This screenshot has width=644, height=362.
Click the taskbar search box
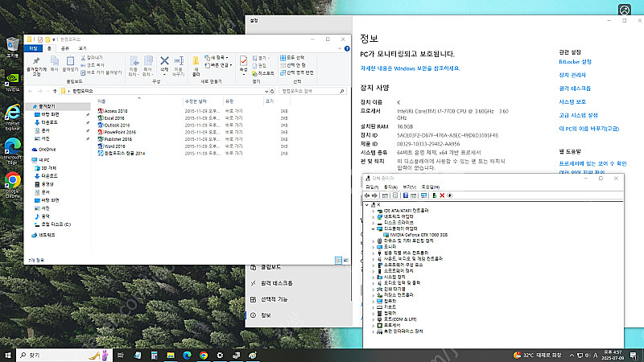(x=64, y=355)
